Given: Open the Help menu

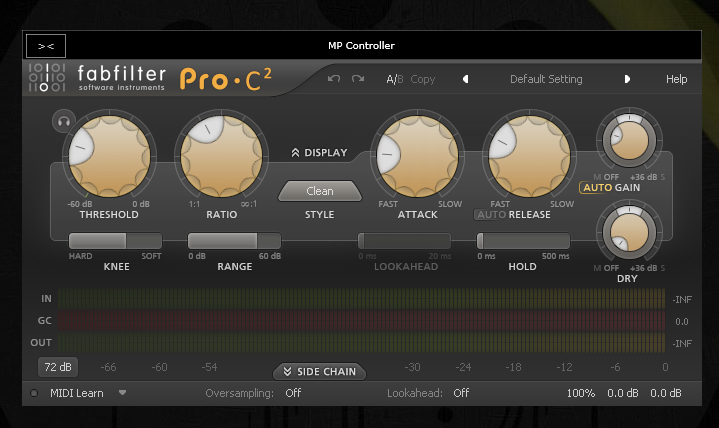Looking at the screenshot, I should click(676, 79).
